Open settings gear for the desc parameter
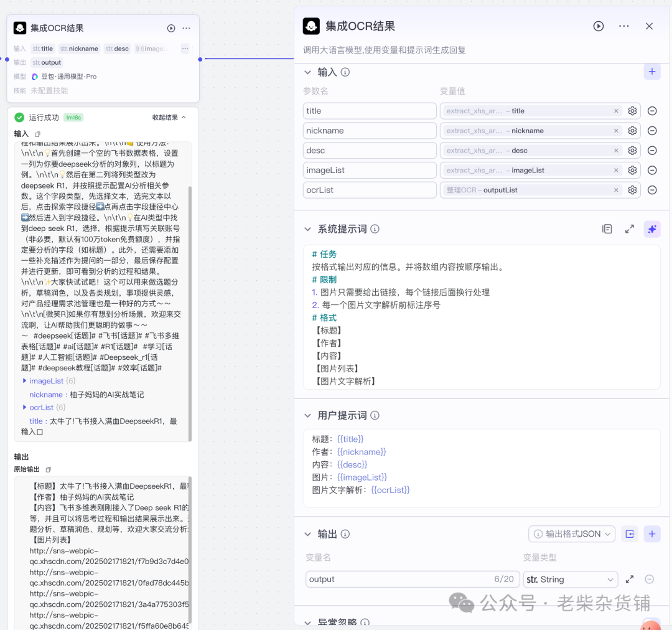Screen dimensions: 672x630 (x=632, y=151)
